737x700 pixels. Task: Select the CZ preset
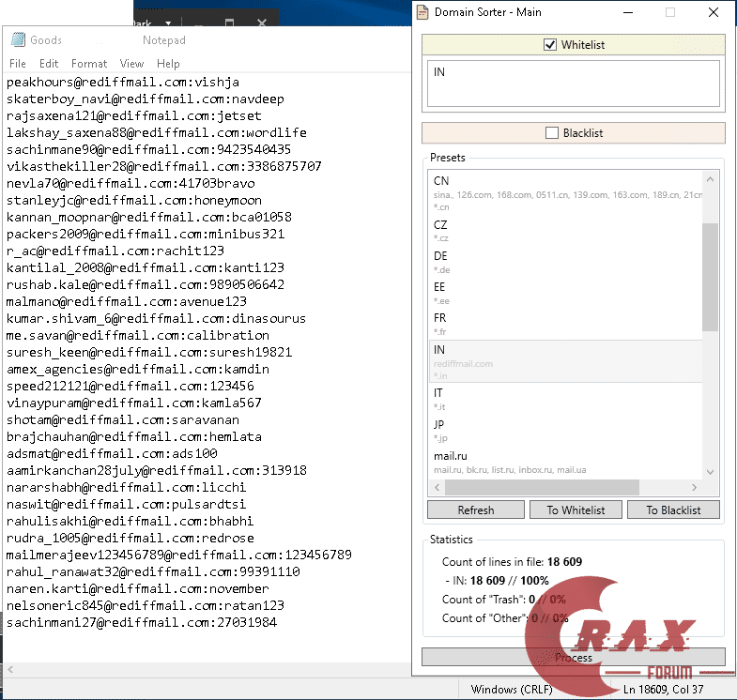click(x=565, y=231)
